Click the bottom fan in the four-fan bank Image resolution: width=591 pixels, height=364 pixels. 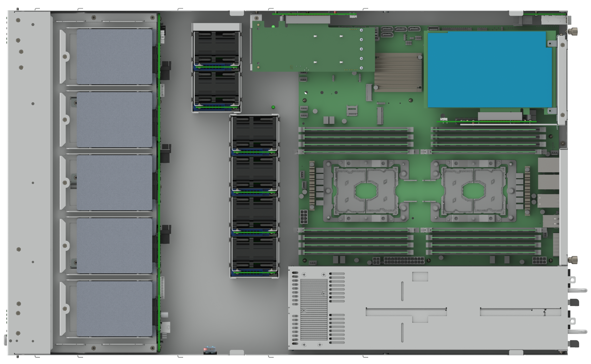(x=254, y=257)
